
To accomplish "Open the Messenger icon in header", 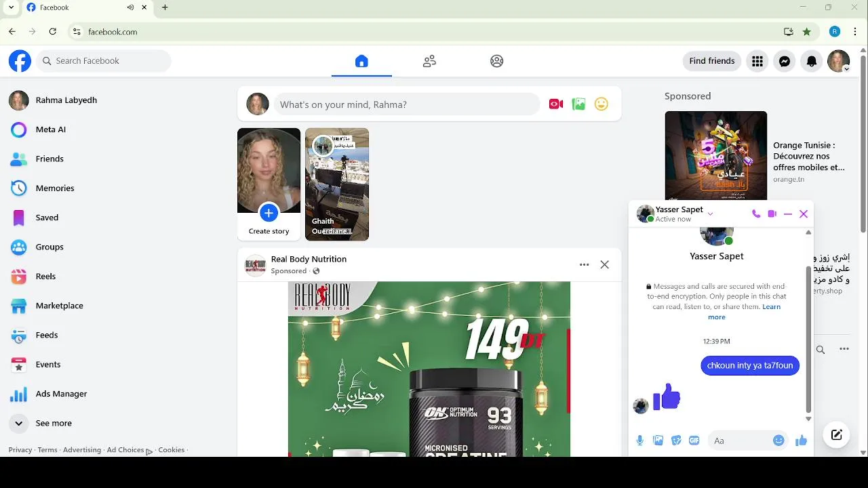I will pos(785,61).
